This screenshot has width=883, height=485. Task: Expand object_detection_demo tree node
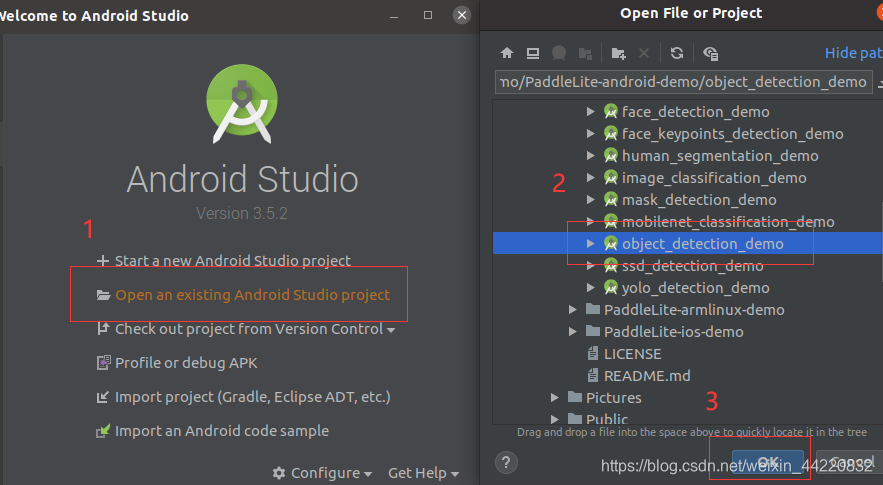point(590,243)
